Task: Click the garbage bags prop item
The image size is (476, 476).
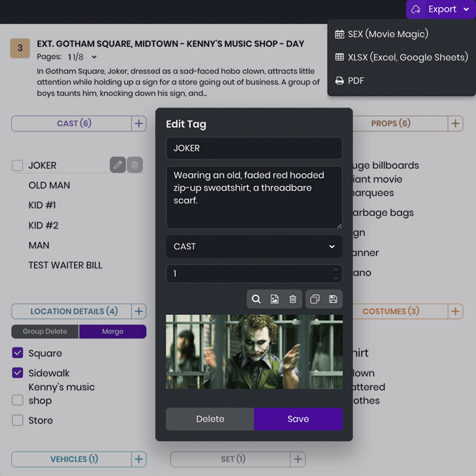Action: point(383,213)
